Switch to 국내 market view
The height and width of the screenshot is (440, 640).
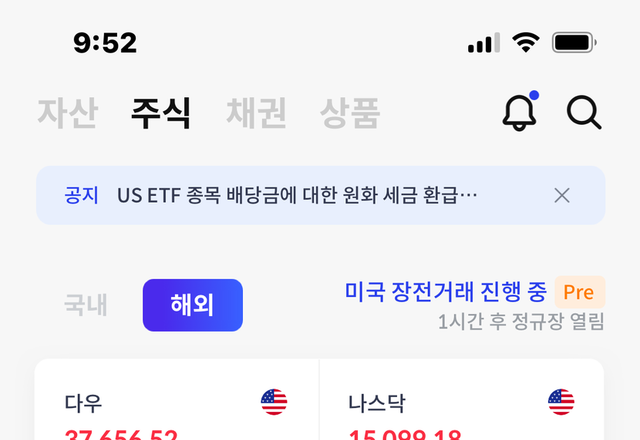(x=86, y=305)
